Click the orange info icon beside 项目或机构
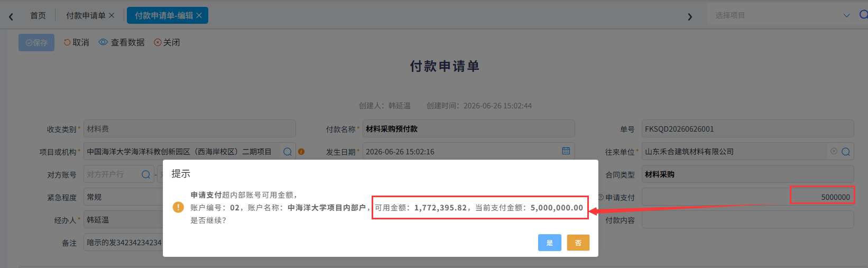 point(301,152)
